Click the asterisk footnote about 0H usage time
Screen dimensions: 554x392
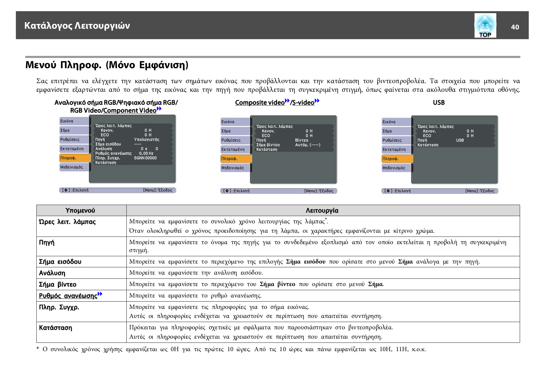pos(231,349)
